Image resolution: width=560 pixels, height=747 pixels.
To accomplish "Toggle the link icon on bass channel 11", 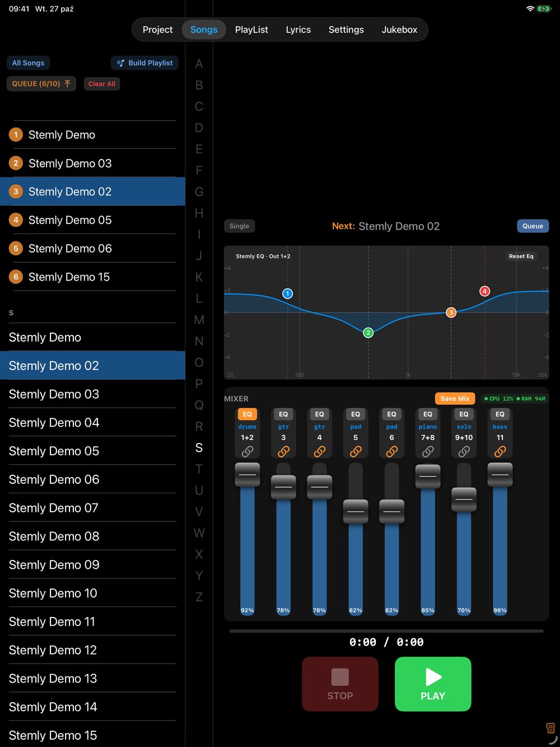I will tap(500, 451).
